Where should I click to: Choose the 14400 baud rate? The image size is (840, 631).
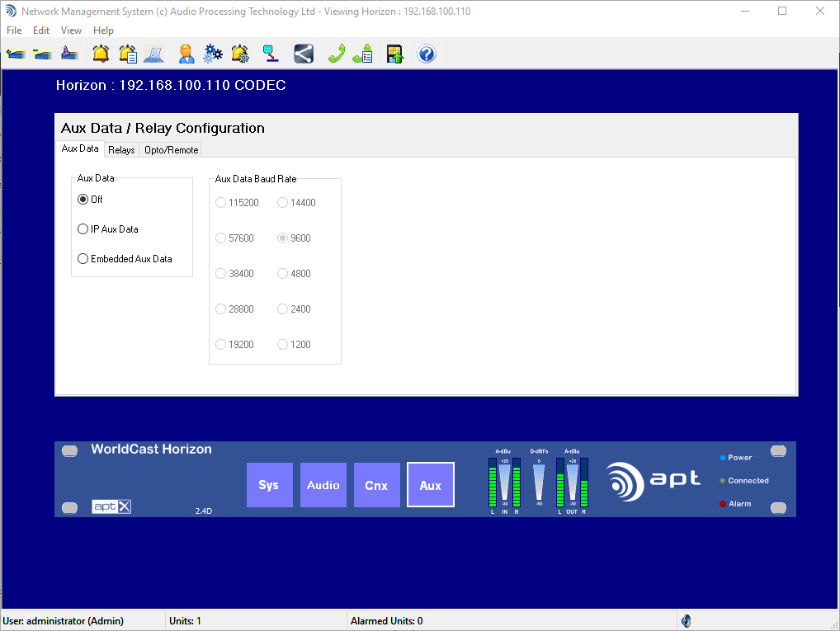pos(296,202)
